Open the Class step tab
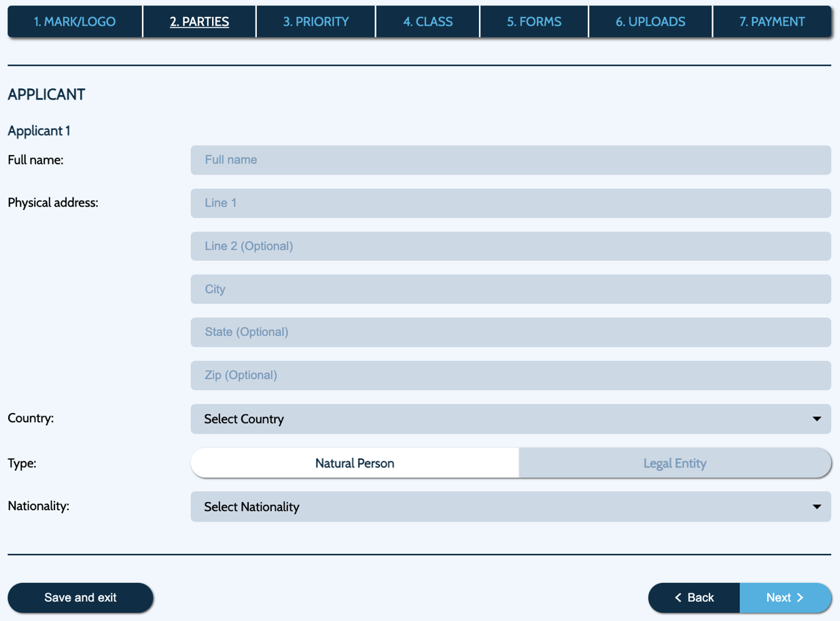The image size is (840, 621). point(427,22)
